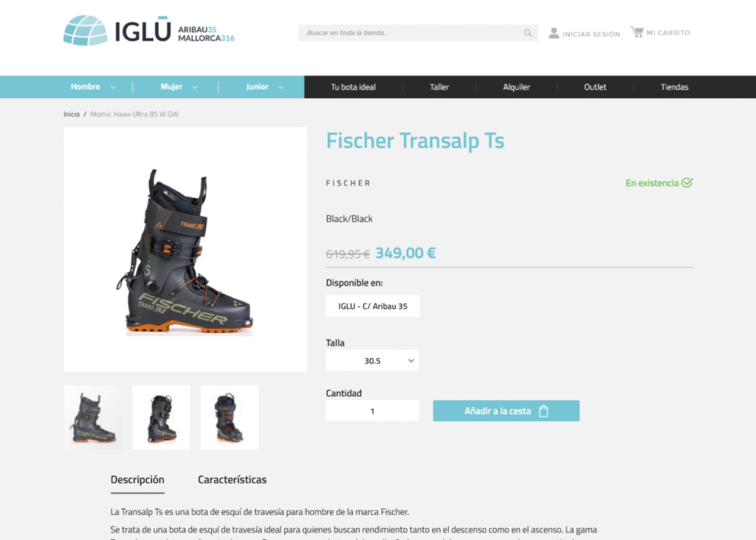The height and width of the screenshot is (540, 756).
Task: Select the IGLU - C/ Aribau 35 store
Action: [373, 306]
